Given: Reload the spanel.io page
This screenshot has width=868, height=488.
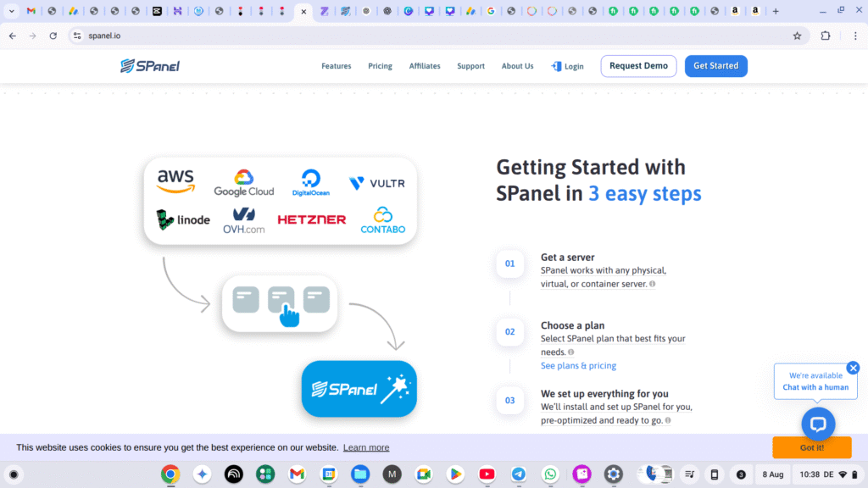Looking at the screenshot, I should click(x=53, y=36).
